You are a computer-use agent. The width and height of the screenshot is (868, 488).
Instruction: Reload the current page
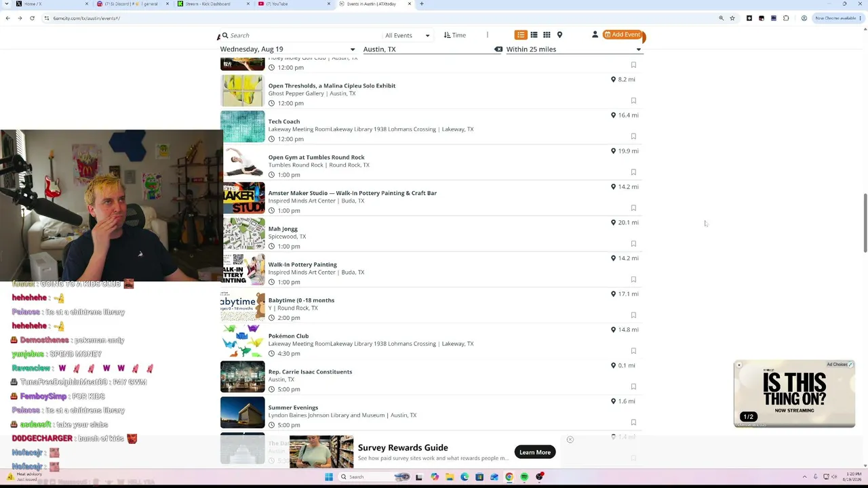tap(32, 18)
